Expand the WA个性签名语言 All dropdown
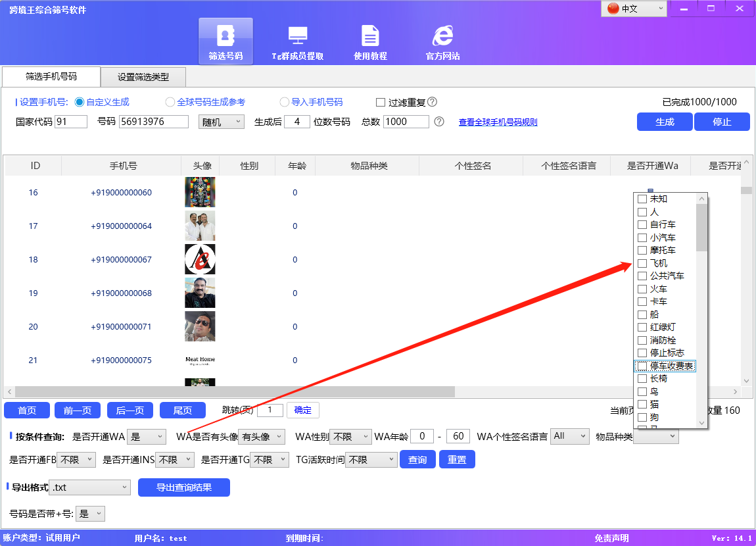 pyautogui.click(x=569, y=435)
